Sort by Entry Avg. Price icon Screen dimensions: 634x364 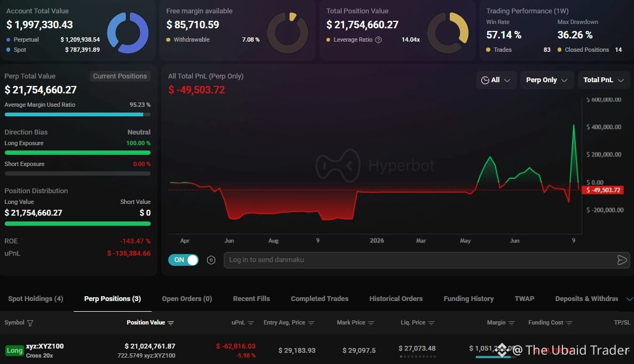(311, 323)
